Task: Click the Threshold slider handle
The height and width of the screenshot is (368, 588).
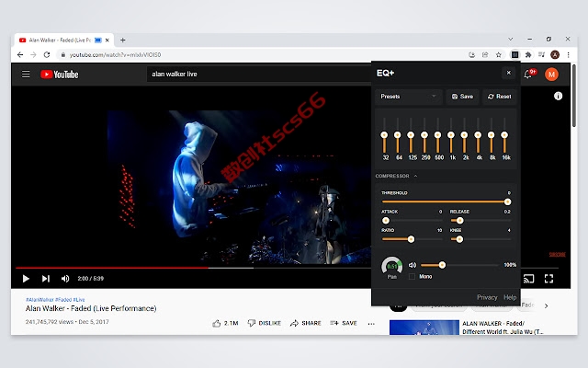Action: click(x=507, y=202)
